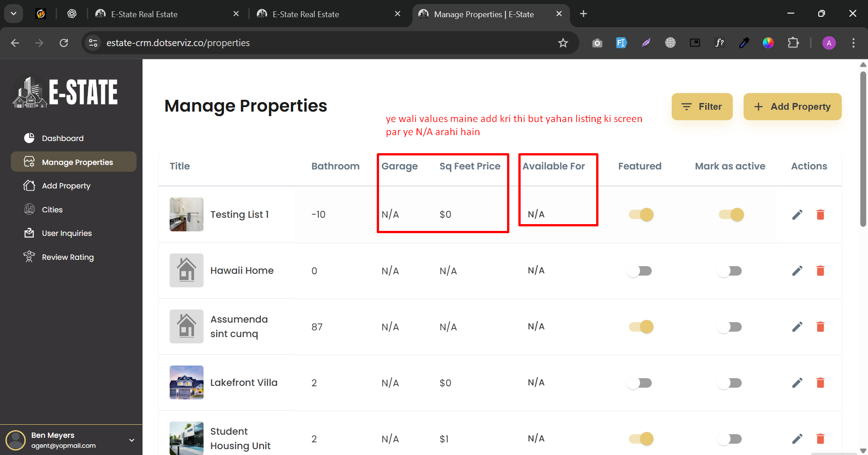Open the Chrome three-dot menu

pos(853,43)
